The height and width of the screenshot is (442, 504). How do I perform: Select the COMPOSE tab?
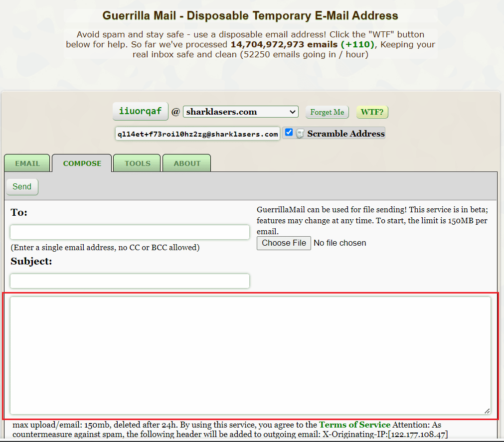(x=82, y=163)
